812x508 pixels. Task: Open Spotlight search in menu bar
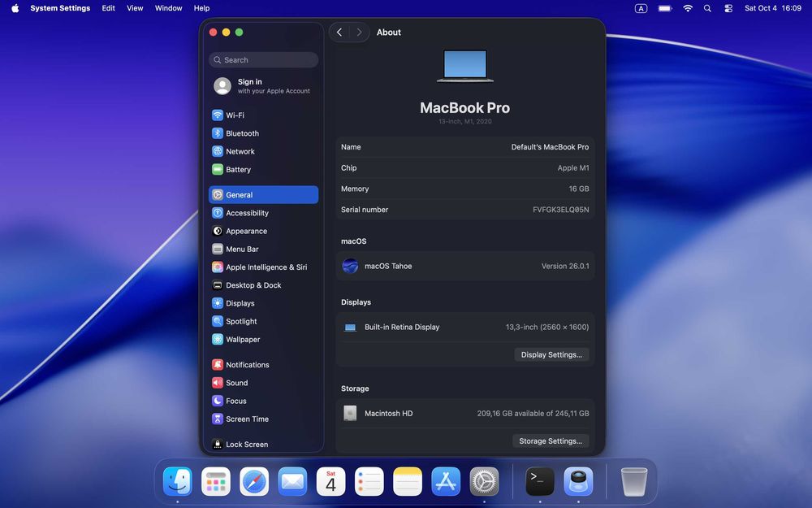click(x=707, y=8)
